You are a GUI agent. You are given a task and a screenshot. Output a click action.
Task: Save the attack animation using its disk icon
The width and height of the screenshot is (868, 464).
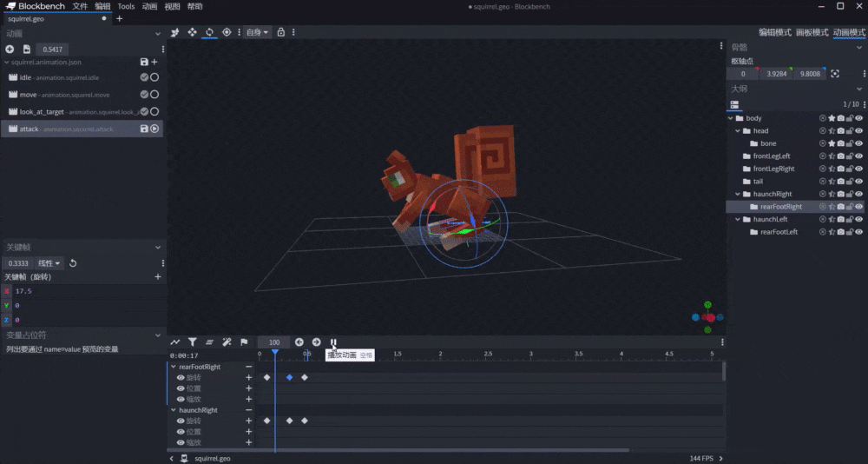144,129
